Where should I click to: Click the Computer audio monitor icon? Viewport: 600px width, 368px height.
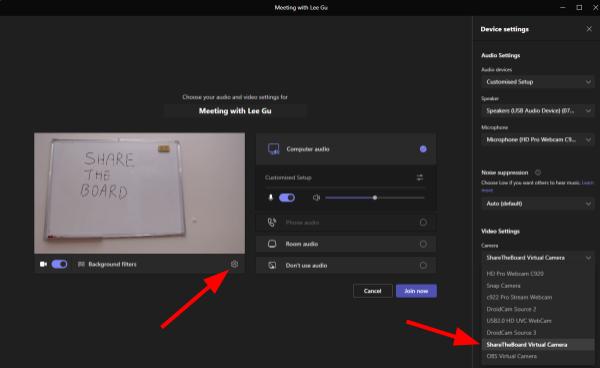point(273,149)
